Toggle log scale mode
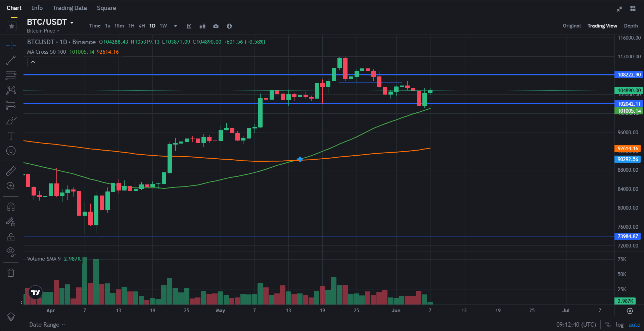This screenshot has height=331, width=644. pyautogui.click(x=619, y=325)
